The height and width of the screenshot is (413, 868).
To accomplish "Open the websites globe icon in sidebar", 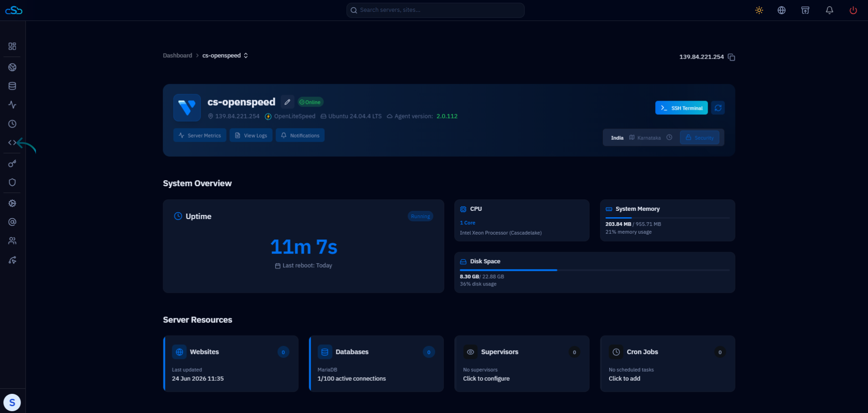I will coord(12,67).
